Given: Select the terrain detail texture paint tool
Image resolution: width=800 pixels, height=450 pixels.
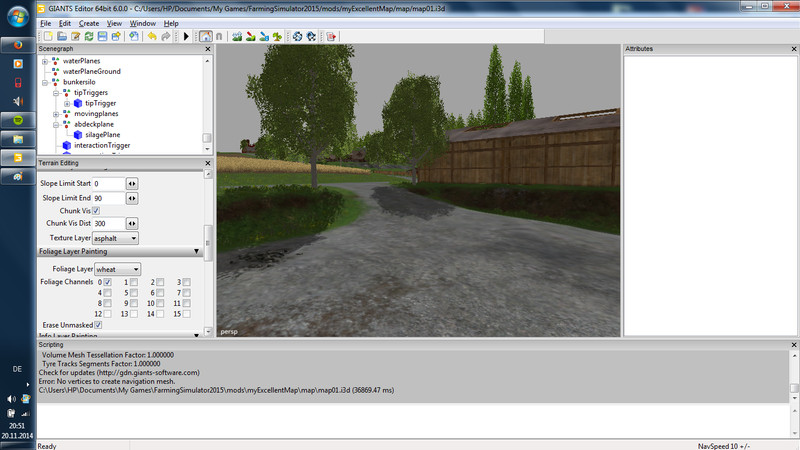Looking at the screenshot, I should pos(251,36).
